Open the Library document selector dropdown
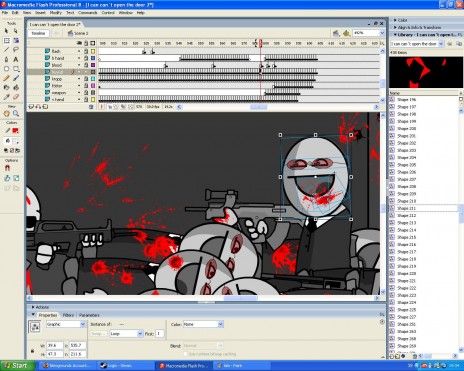Screen dimensions: 464x371 [441, 44]
